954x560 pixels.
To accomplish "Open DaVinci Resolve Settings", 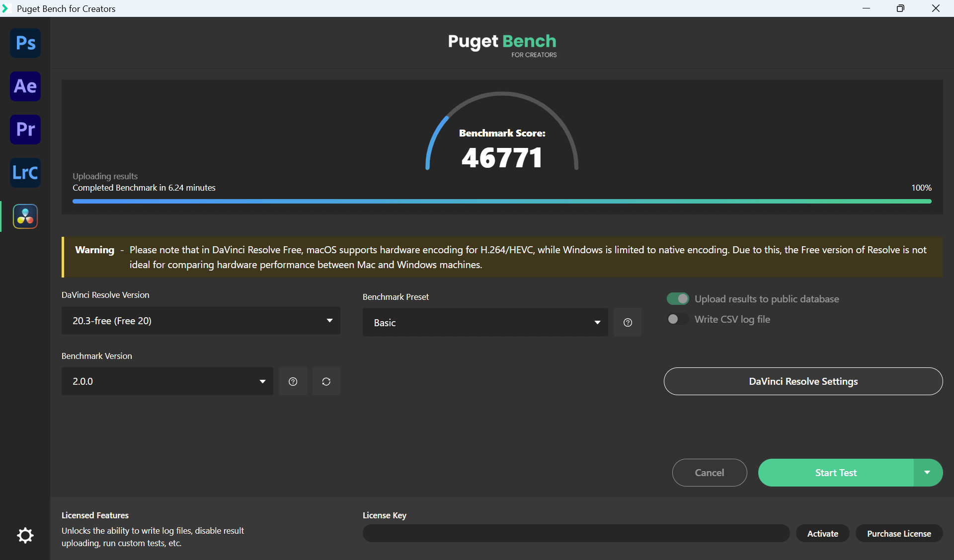I will 803,381.
